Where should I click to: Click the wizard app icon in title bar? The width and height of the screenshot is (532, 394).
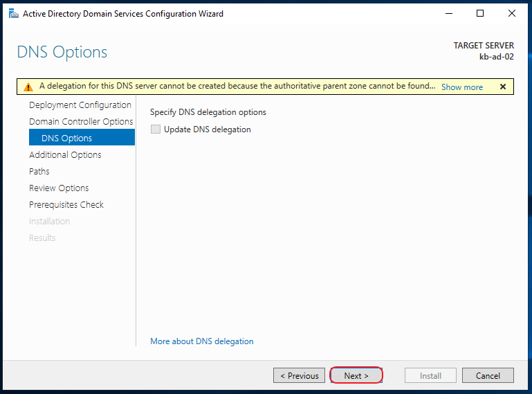click(14, 14)
